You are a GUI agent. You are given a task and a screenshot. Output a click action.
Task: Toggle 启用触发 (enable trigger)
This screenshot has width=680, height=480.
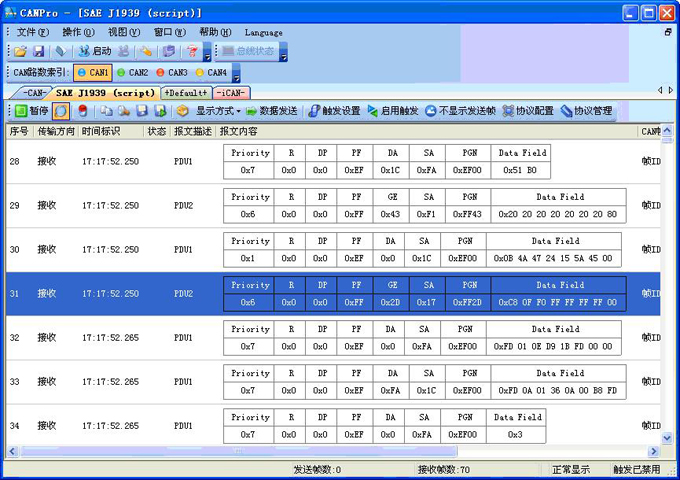pyautogui.click(x=393, y=111)
